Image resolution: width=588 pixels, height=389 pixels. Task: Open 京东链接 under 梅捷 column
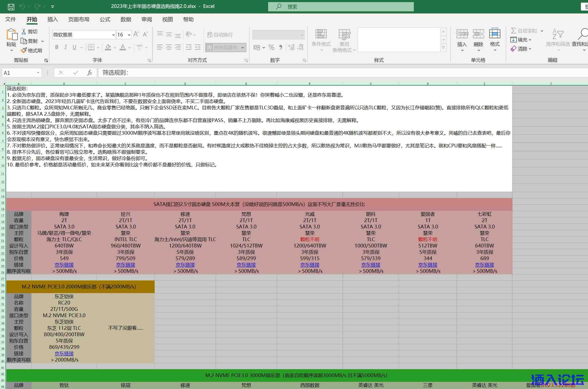pyautogui.click(x=64, y=265)
